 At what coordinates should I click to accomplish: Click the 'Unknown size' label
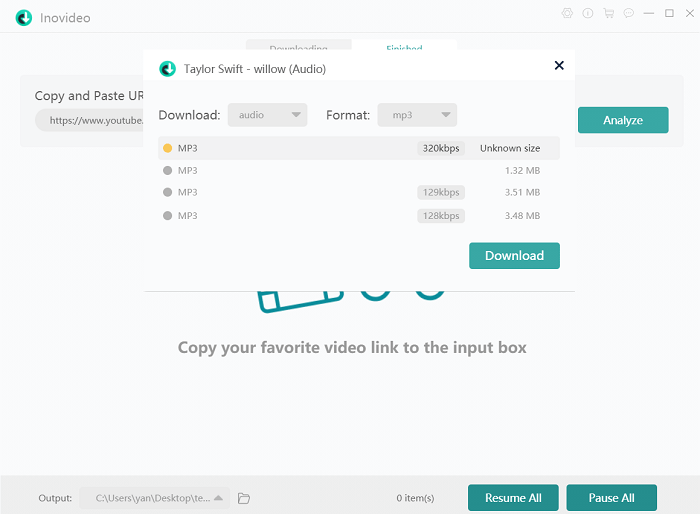(510, 148)
